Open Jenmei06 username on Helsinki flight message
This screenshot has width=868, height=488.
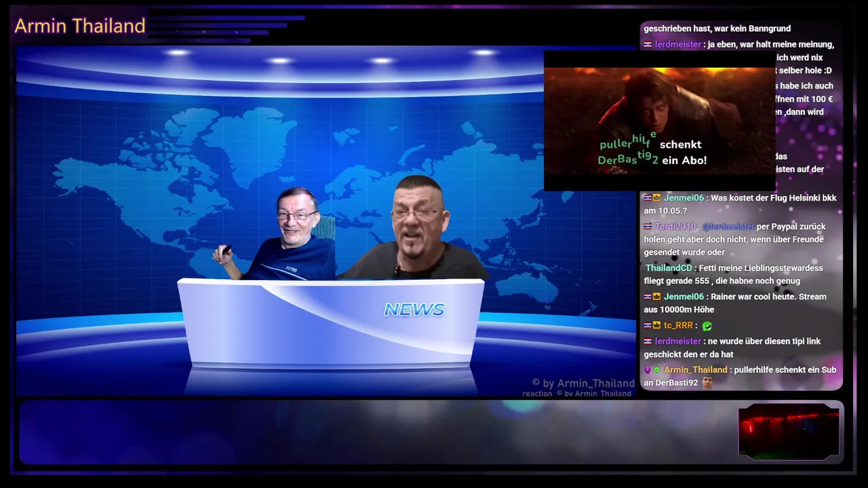click(684, 198)
